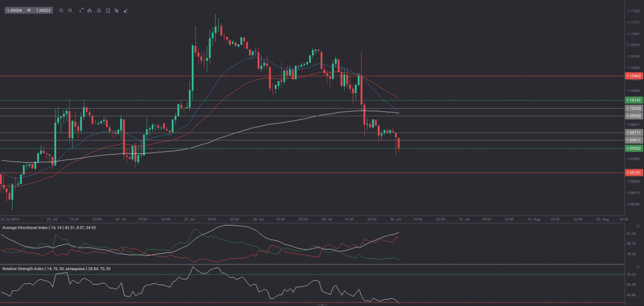
Task: Click the 41.30 ADX scale value
Action: [x=631, y=233]
